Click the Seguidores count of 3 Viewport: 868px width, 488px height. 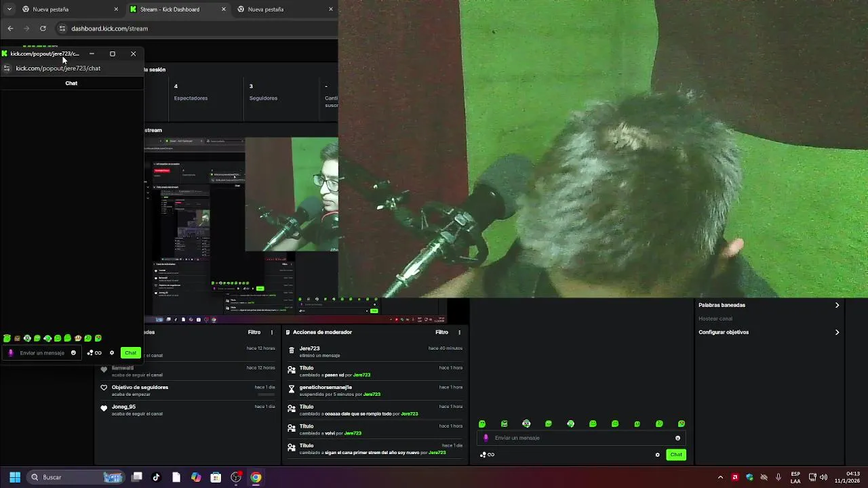click(251, 86)
